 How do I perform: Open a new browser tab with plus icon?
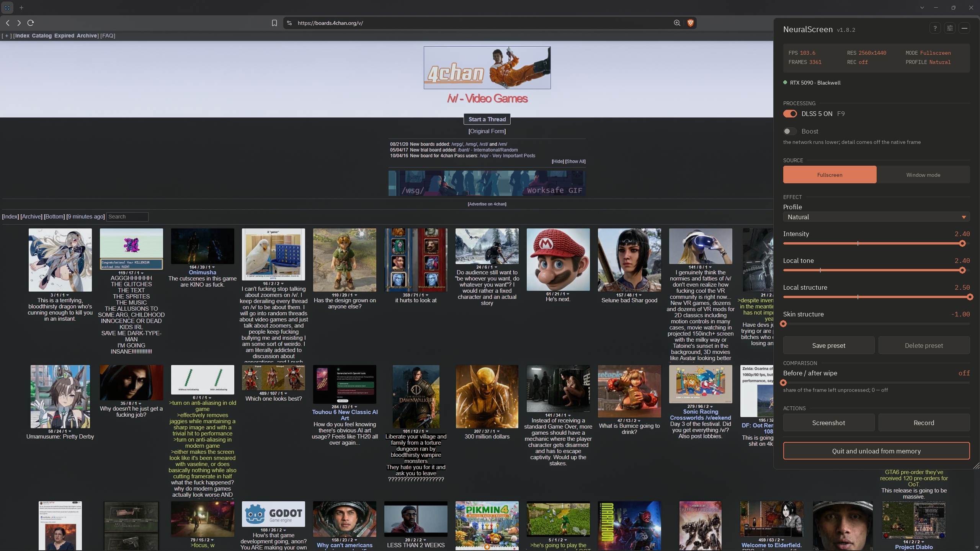tap(21, 8)
